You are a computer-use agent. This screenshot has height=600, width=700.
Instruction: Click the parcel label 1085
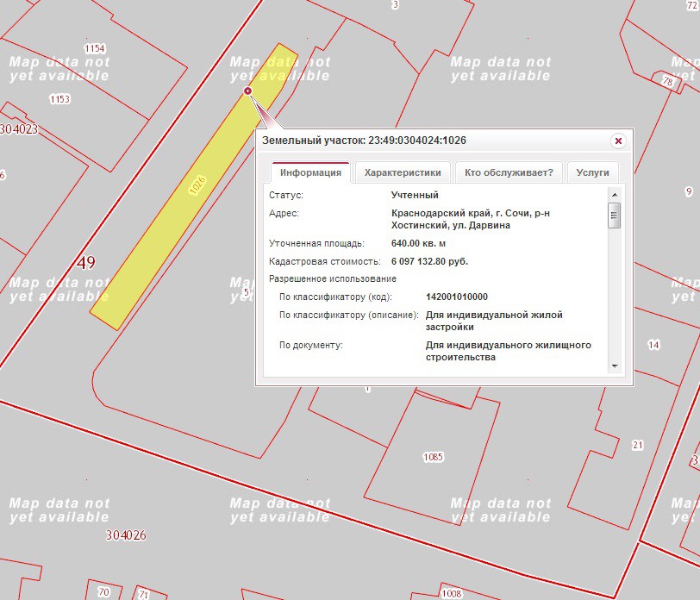(x=433, y=457)
